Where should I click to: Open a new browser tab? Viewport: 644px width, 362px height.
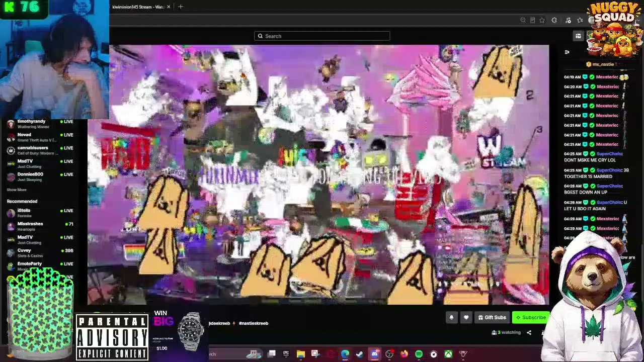(x=181, y=7)
